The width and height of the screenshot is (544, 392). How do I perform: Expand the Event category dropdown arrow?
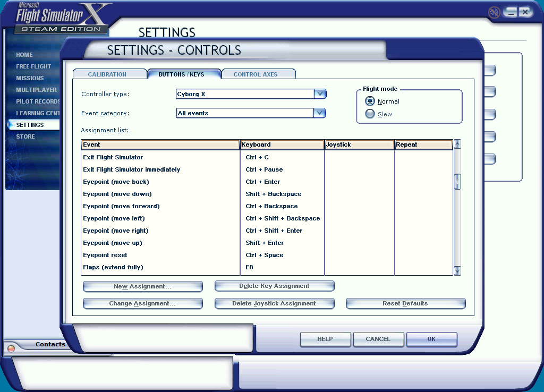319,113
